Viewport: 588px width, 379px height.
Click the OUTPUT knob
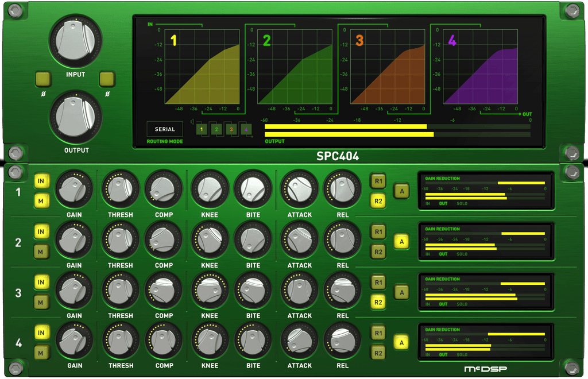coord(75,117)
